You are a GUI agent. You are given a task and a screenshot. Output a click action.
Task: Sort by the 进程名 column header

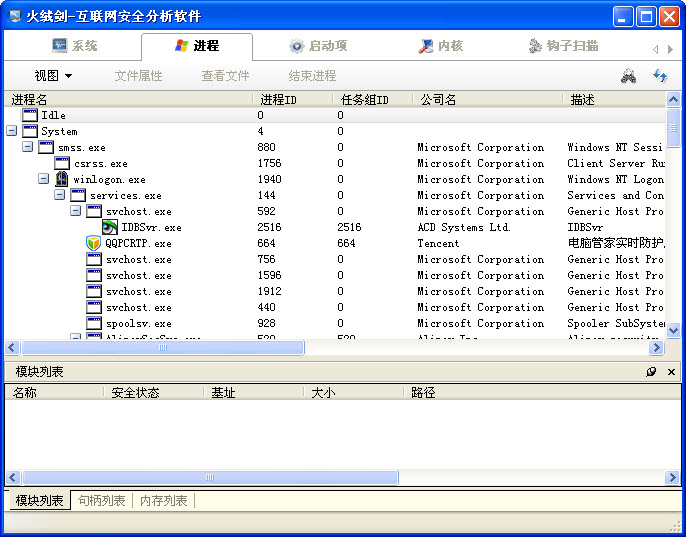point(129,100)
